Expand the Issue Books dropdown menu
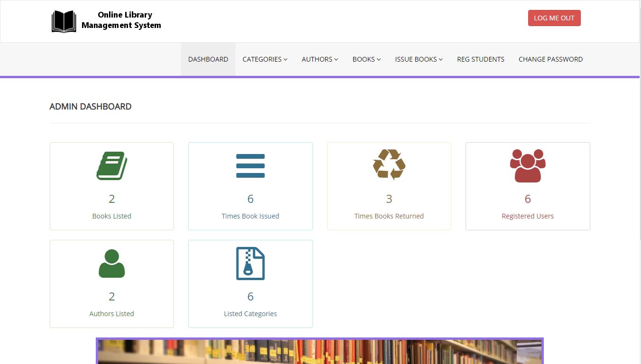The width and height of the screenshot is (641, 364). [x=419, y=59]
